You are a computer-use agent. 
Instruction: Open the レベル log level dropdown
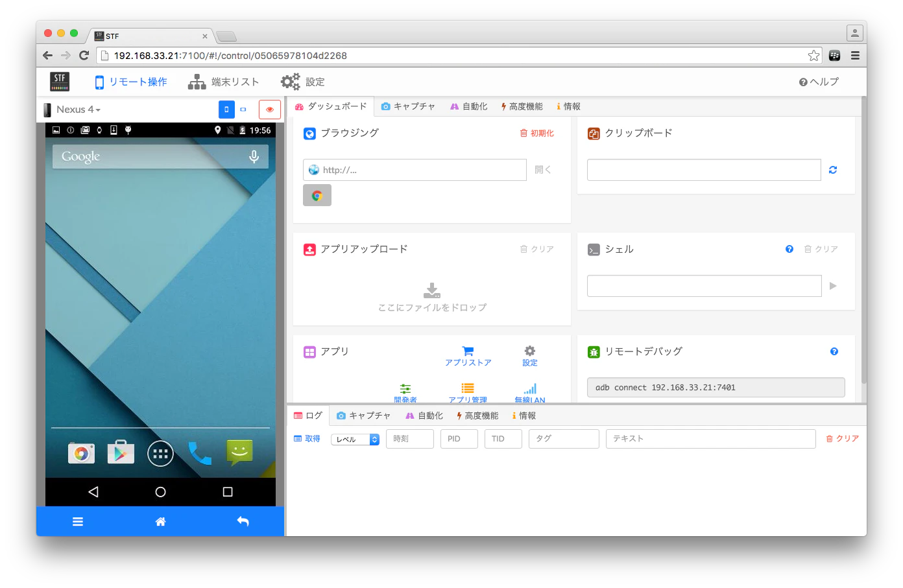(355, 440)
